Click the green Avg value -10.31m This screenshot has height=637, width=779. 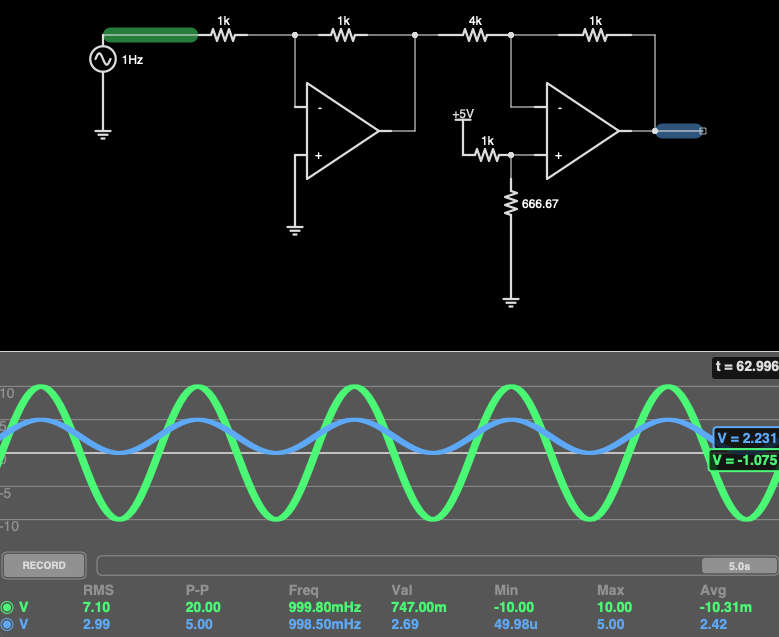[726, 607]
